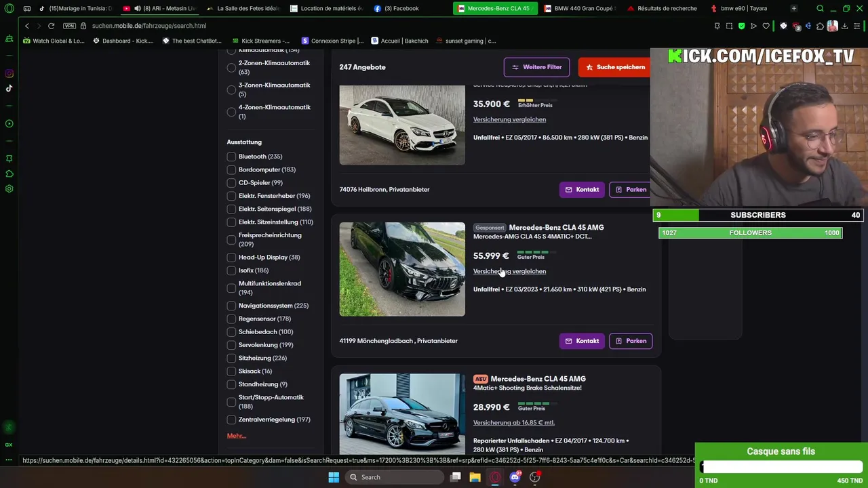This screenshot has width=868, height=488.
Task: Select 2-Zonen-Klimaautomatik radio option
Action: 231,67
